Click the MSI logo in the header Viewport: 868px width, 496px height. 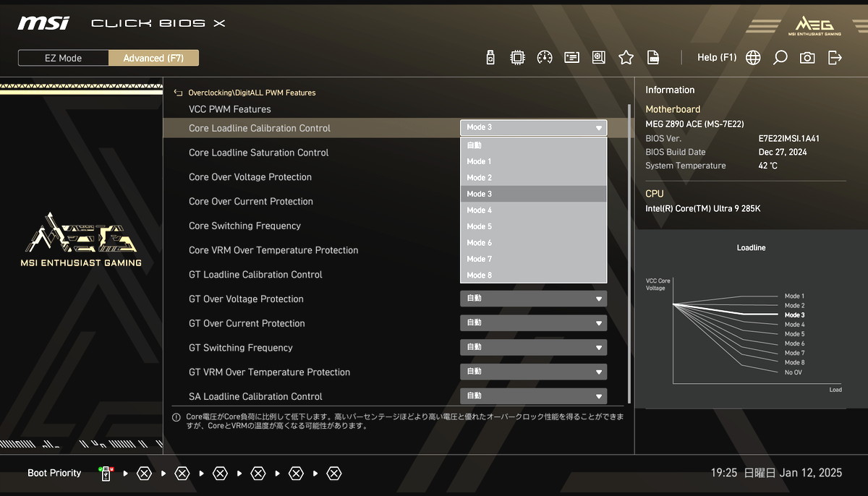[43, 23]
